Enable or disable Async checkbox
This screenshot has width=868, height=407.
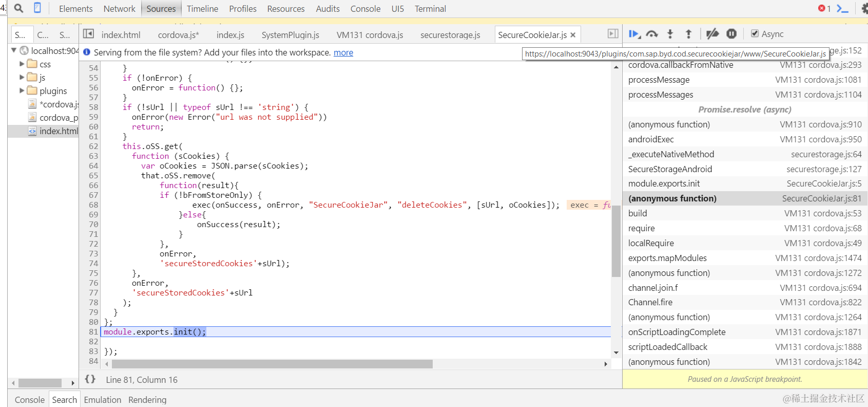755,33
